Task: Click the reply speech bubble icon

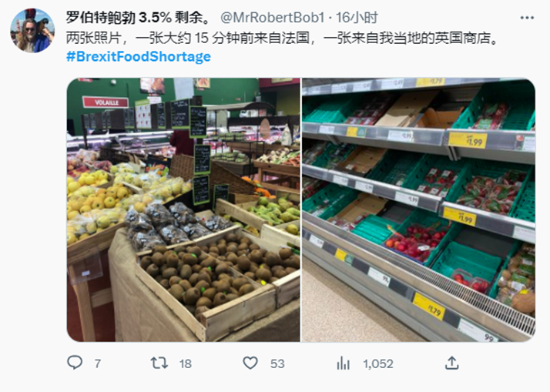Action: (75, 363)
